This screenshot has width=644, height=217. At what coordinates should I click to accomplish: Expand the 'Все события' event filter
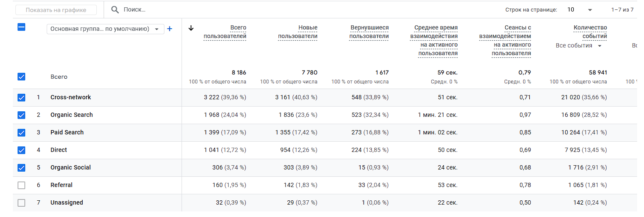click(579, 45)
